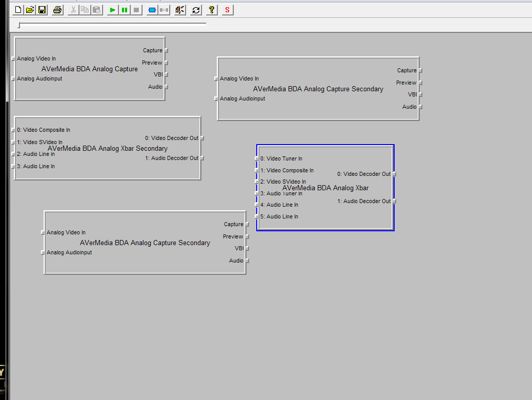Viewport: 532px width, 400px height.
Task: Refresh the graph display
Action: pos(196,10)
